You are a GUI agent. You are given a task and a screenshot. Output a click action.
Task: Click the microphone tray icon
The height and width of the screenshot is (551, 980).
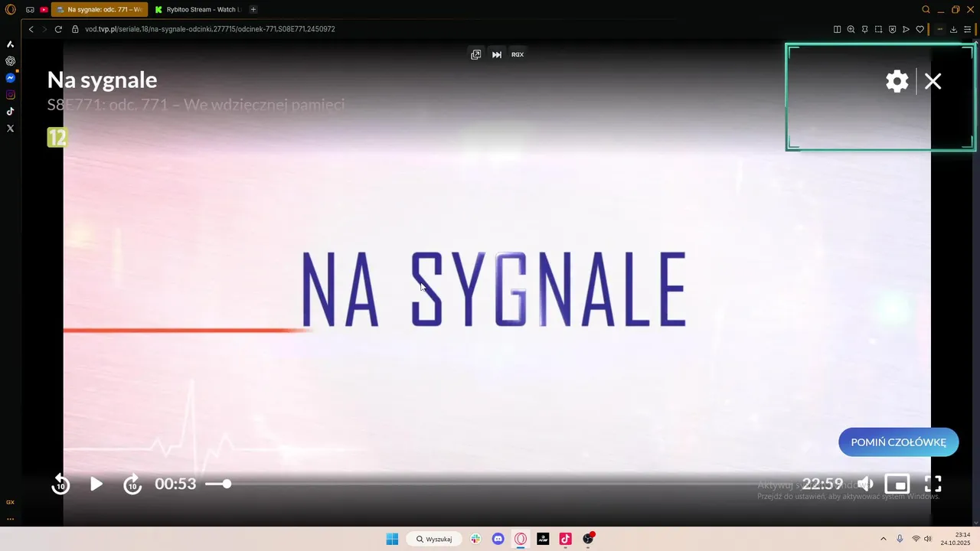point(900,539)
